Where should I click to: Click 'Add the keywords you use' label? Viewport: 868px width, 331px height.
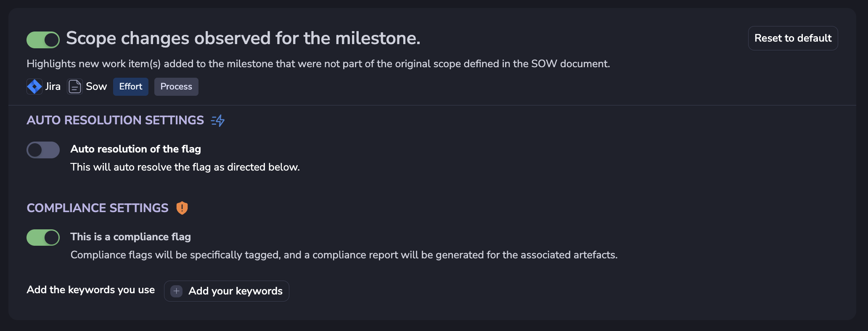tap(90, 290)
